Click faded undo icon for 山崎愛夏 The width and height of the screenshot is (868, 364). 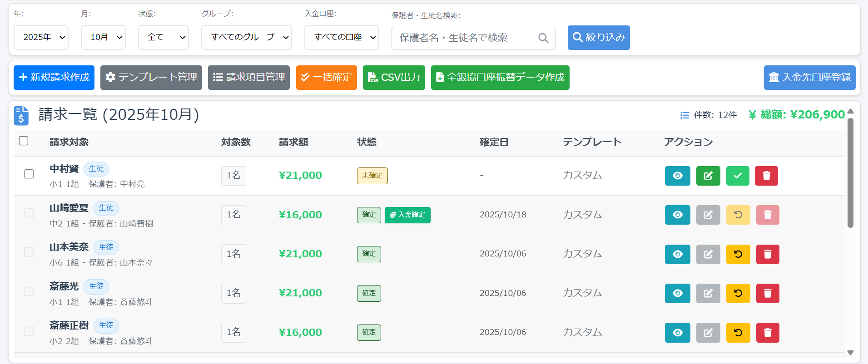738,215
